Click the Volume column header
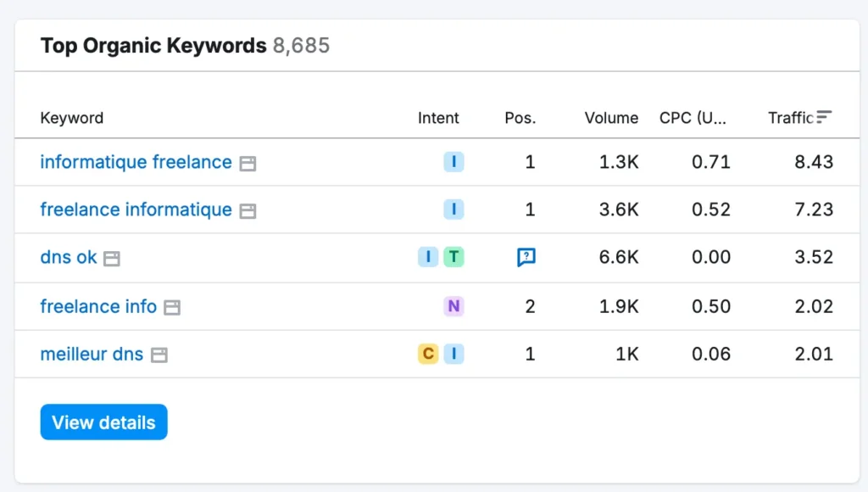Viewport: 868px width, 492px height. (x=612, y=118)
